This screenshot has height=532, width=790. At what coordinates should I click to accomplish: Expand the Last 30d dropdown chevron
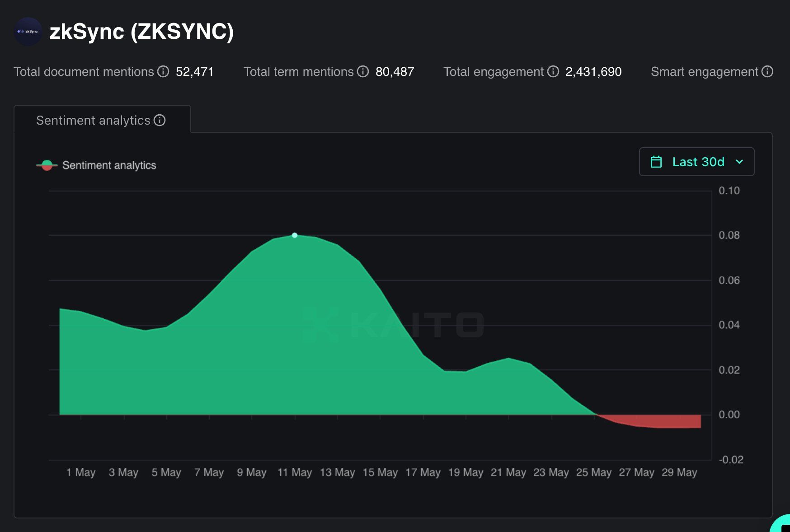pos(739,162)
